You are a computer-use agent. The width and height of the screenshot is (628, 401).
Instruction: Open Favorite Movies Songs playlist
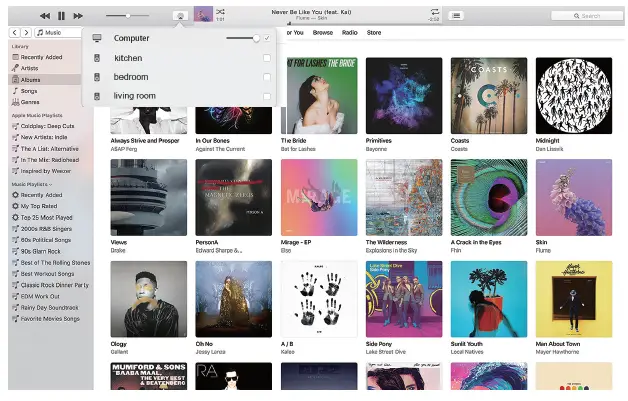(50, 319)
